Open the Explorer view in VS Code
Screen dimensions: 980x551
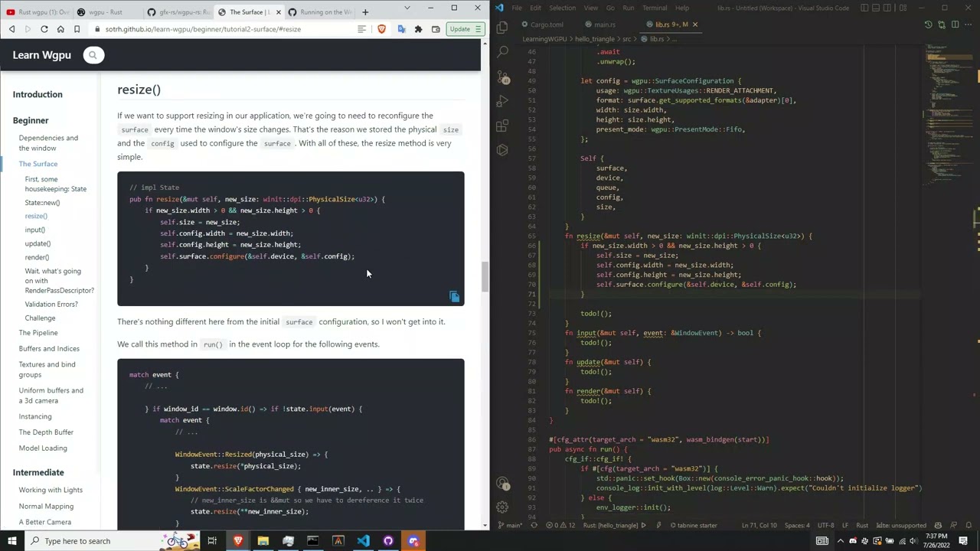502,28
